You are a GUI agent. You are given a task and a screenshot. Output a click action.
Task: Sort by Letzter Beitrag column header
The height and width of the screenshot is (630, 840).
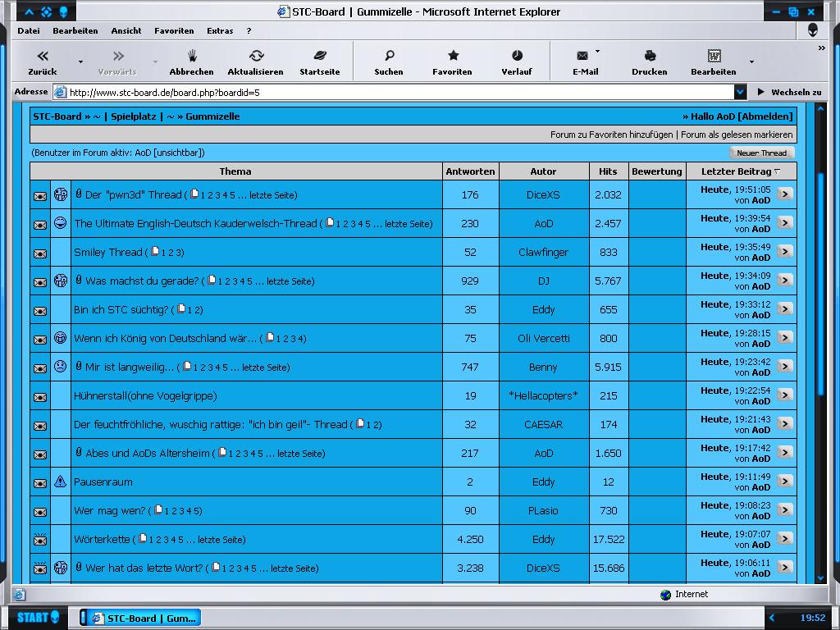click(736, 171)
